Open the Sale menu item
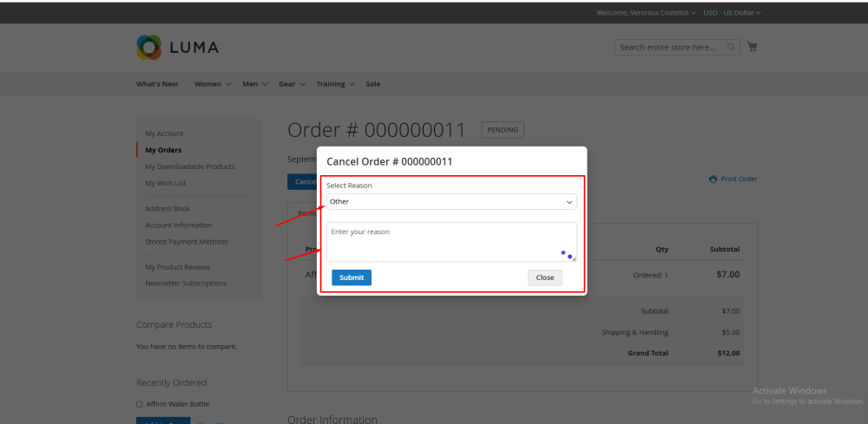Viewport: 868px width, 424px height. click(x=373, y=84)
